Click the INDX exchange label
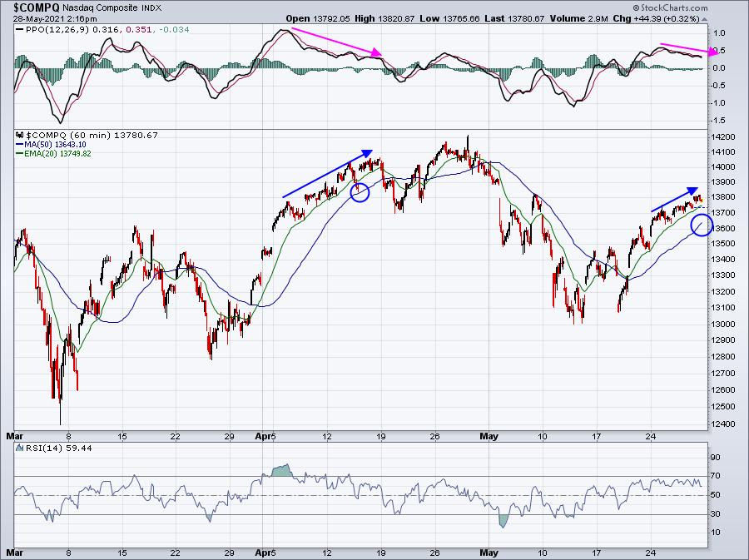This screenshot has width=749, height=560. 151,8
